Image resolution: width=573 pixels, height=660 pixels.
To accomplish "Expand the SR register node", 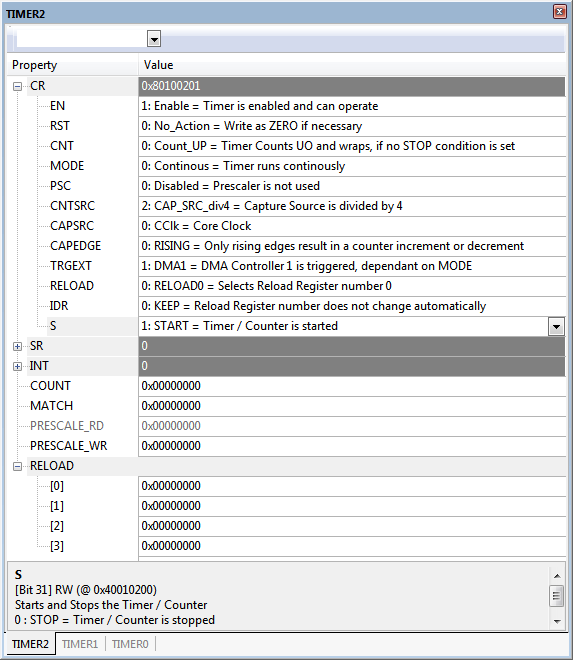I will [17, 346].
